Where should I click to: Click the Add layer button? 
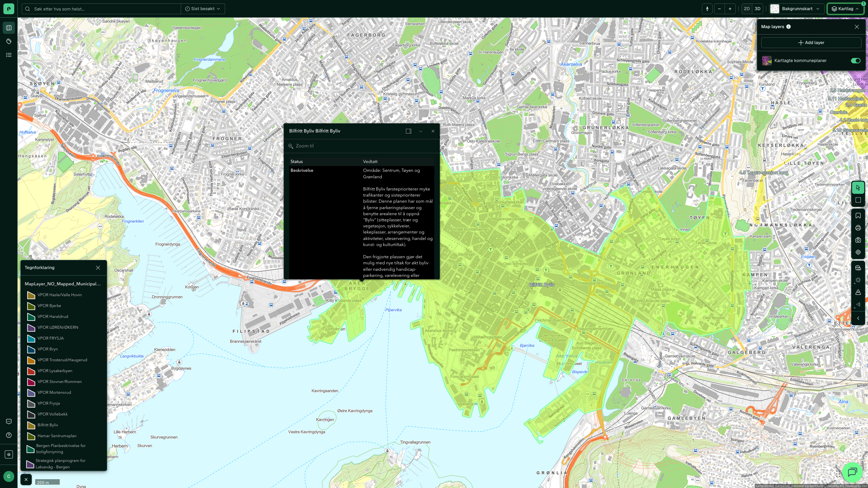click(811, 43)
